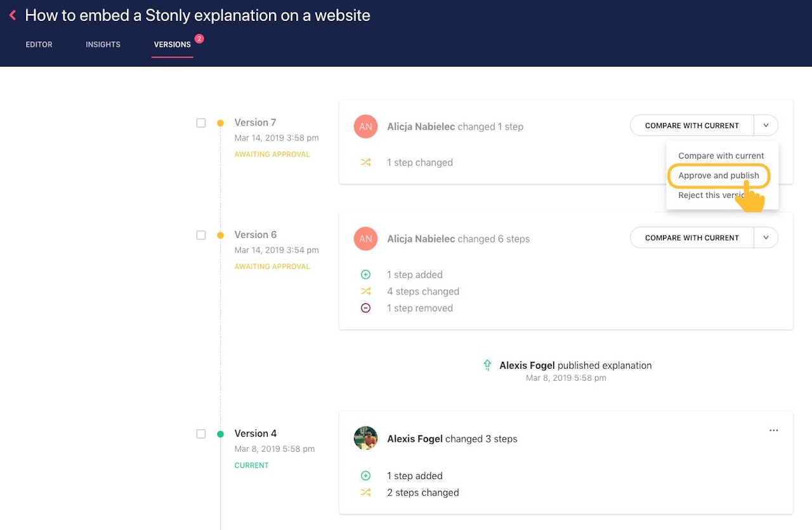The image size is (812, 530).
Task: Open the Editor tab
Action: [x=39, y=44]
